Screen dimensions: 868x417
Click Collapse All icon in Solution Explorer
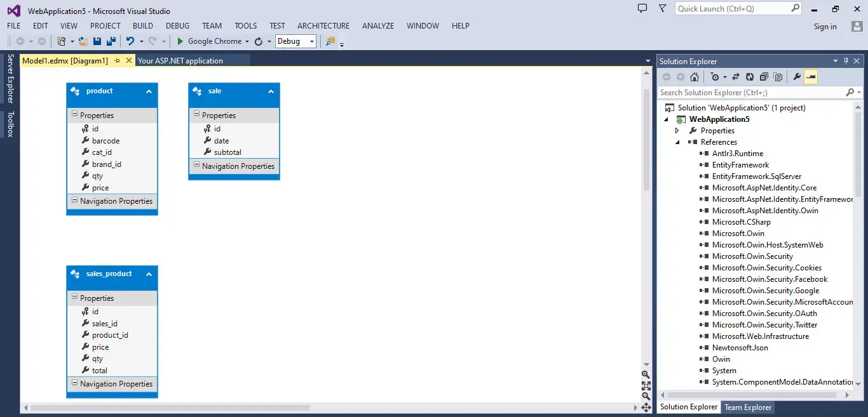(764, 77)
